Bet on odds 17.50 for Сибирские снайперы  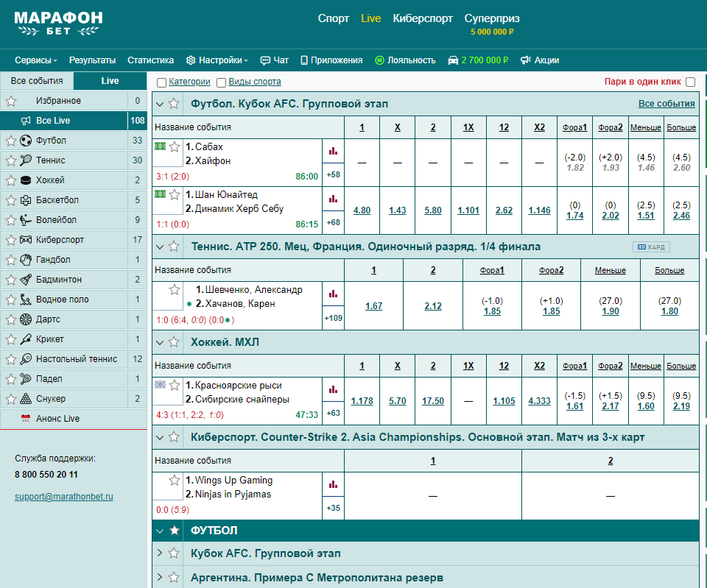tap(433, 401)
